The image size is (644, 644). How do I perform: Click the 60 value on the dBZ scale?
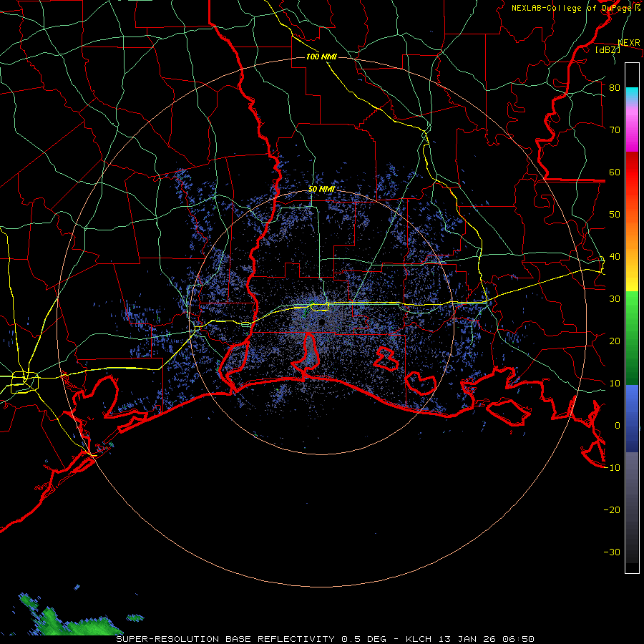coord(615,172)
